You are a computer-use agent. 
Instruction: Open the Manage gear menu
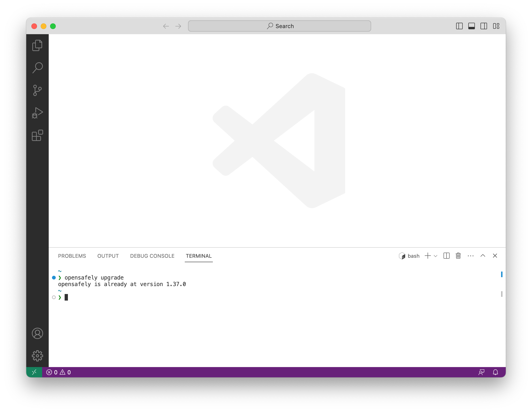37,356
